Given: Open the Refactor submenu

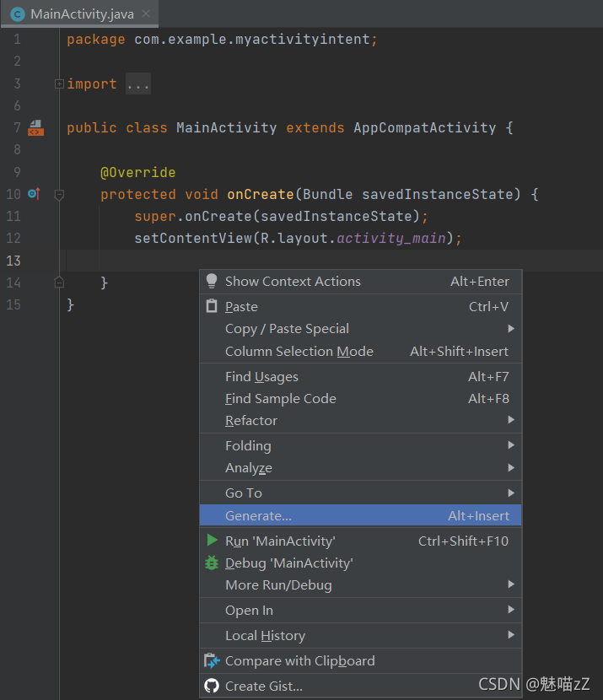Looking at the screenshot, I should 250,420.
